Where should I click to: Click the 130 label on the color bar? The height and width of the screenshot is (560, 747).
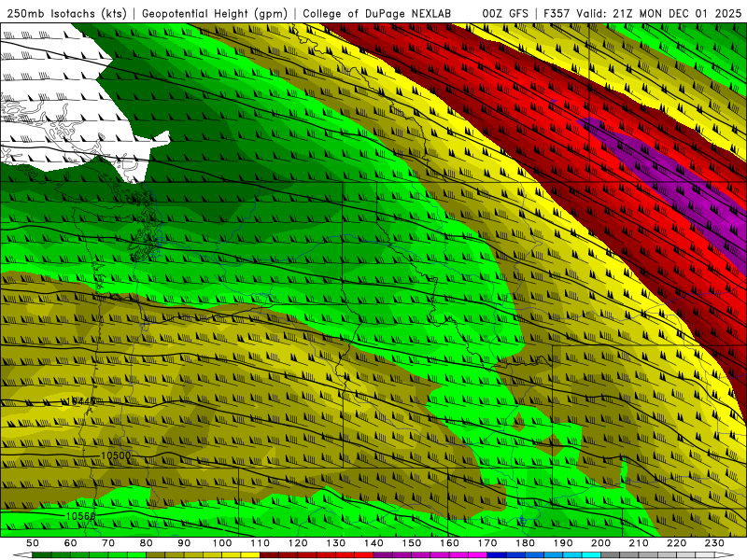(x=336, y=543)
